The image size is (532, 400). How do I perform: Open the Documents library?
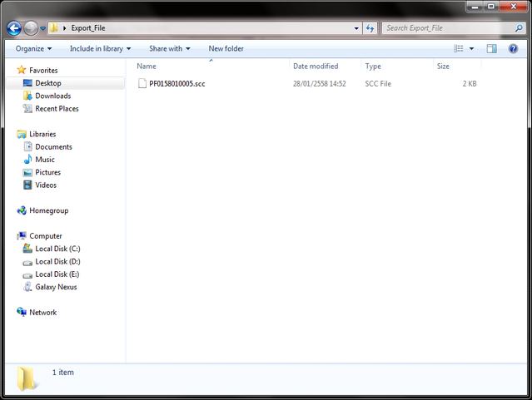[x=53, y=147]
